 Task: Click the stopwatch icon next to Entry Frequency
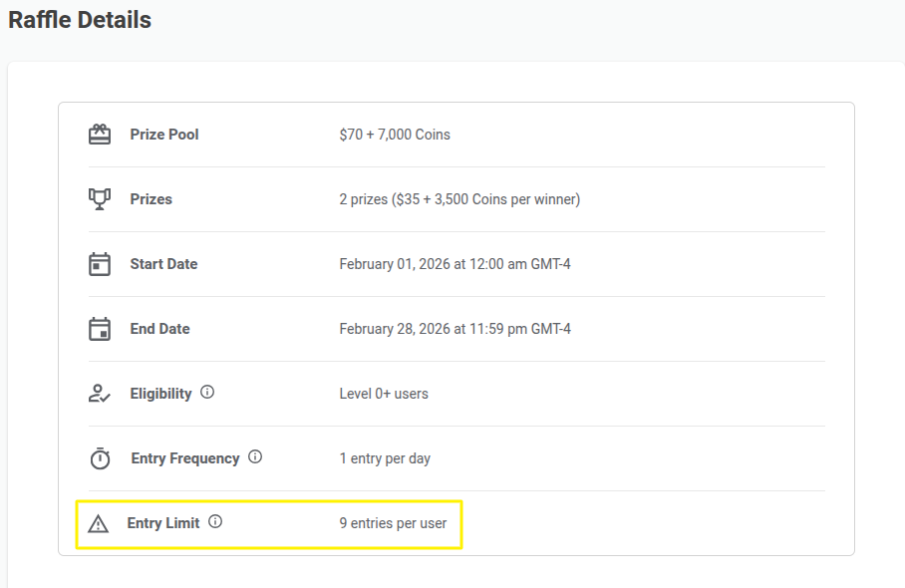pyautogui.click(x=99, y=457)
